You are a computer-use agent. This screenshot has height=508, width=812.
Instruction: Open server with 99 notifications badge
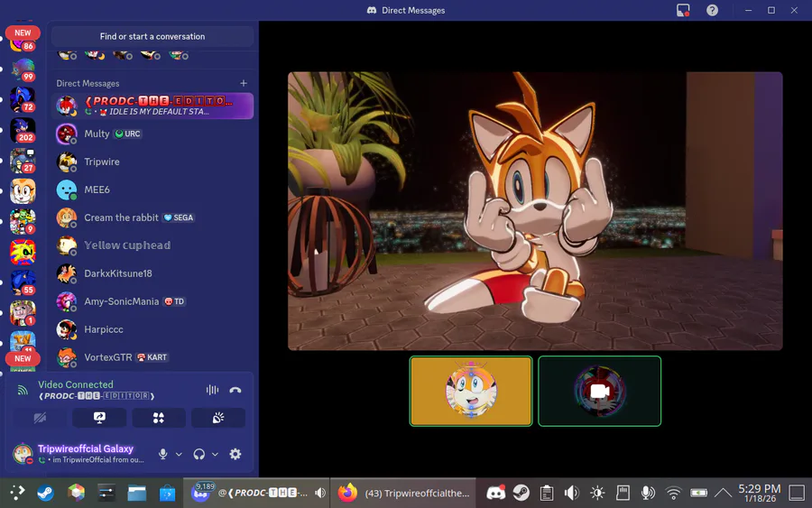point(23,69)
